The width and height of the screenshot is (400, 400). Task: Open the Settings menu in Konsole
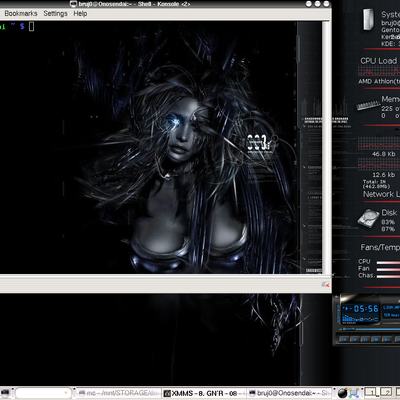(55, 14)
